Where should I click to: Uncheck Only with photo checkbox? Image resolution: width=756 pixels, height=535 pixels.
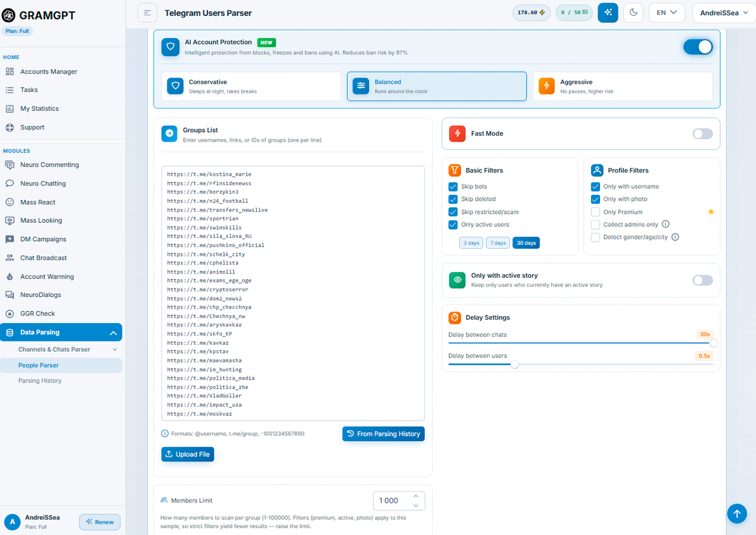pos(596,199)
